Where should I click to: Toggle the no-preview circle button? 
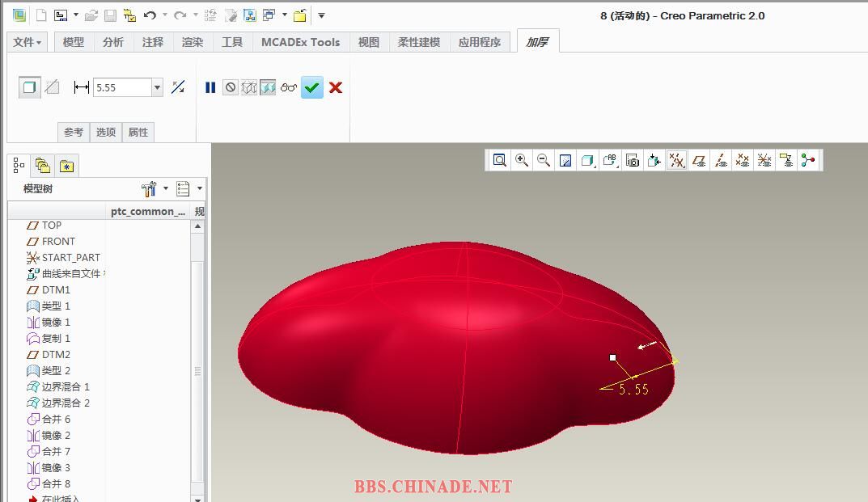point(231,87)
